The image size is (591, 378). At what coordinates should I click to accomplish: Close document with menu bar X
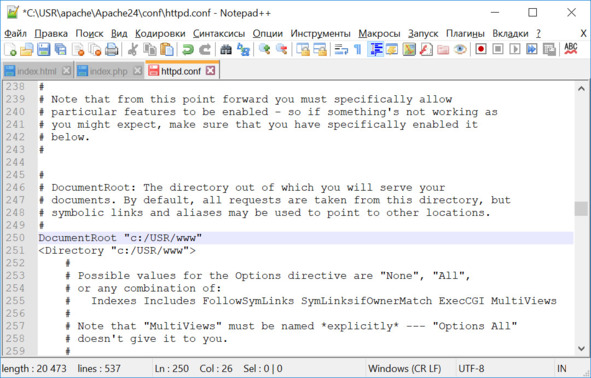(x=583, y=34)
